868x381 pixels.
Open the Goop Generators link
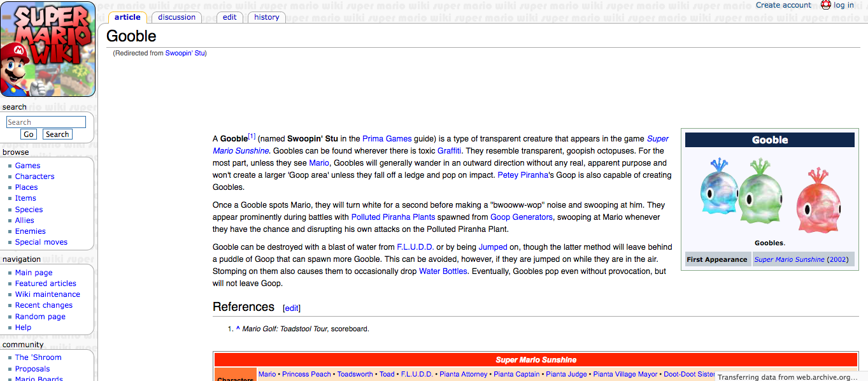coord(522,217)
